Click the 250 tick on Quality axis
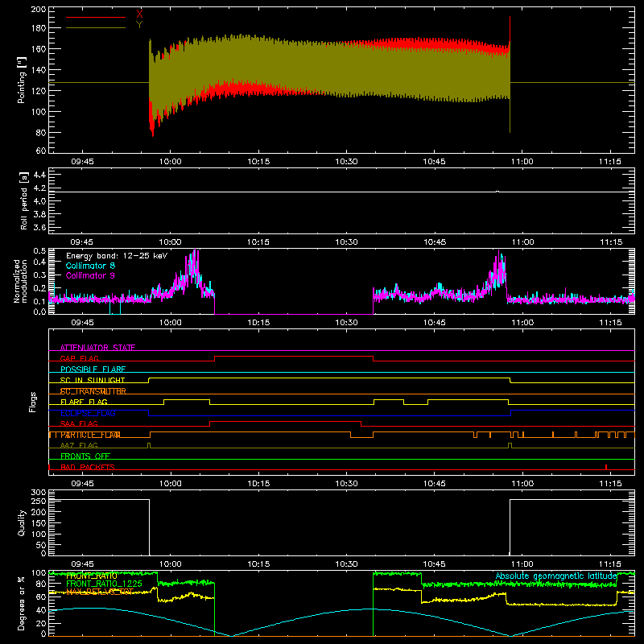644x644 pixels. tap(39, 502)
